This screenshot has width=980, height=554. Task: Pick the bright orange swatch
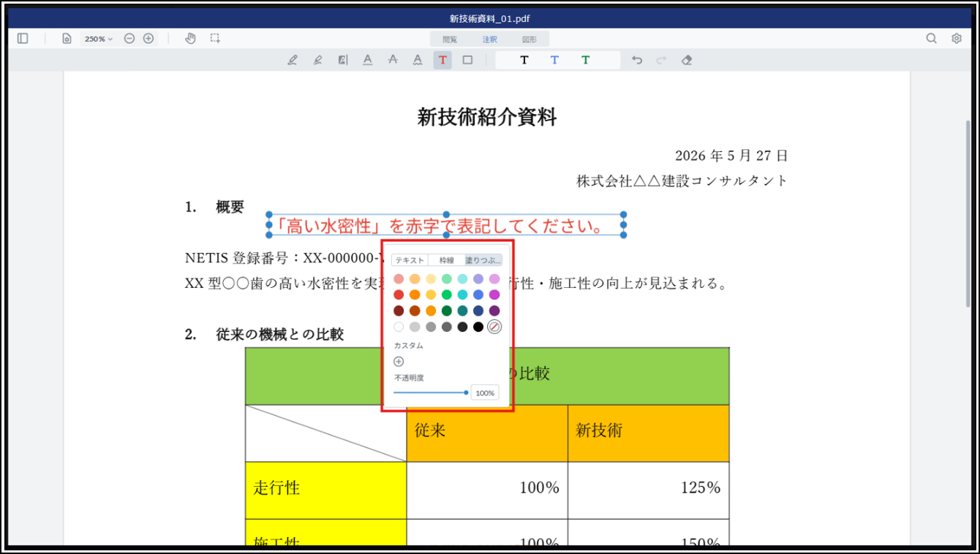[x=415, y=295]
